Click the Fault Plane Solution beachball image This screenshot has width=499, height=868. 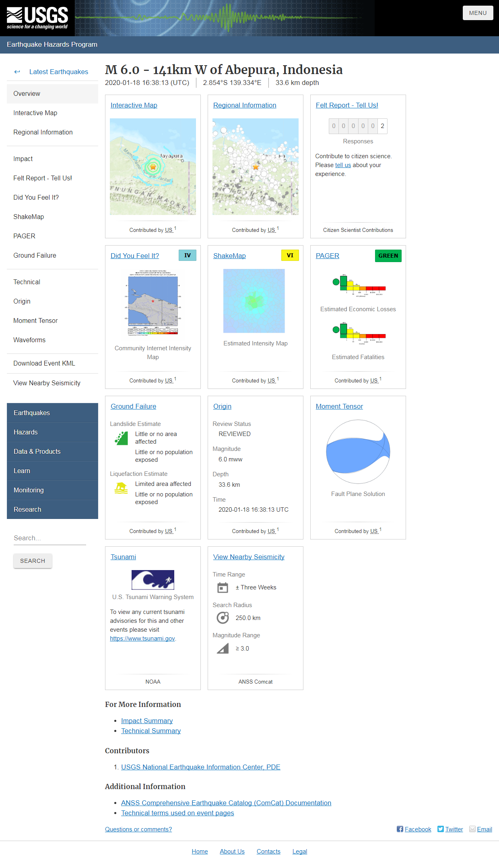click(x=358, y=452)
